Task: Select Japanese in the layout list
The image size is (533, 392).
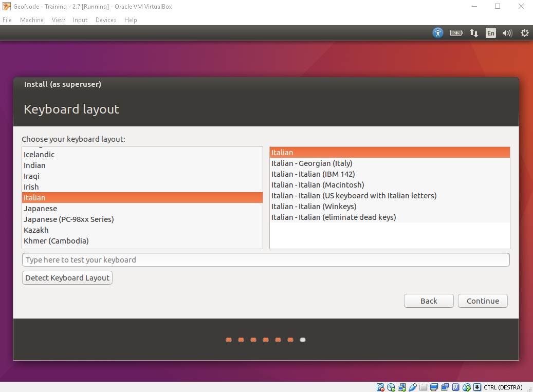Action: click(142, 209)
